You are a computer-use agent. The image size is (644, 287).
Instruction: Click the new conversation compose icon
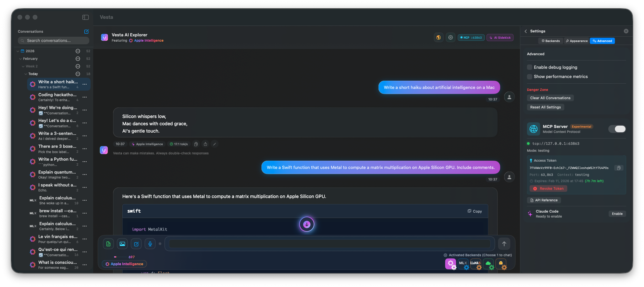pos(86,32)
